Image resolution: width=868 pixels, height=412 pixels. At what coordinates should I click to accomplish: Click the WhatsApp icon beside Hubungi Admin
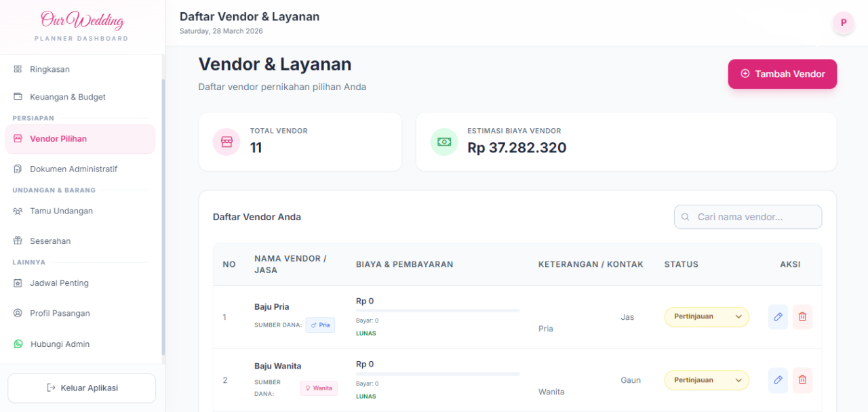point(17,344)
